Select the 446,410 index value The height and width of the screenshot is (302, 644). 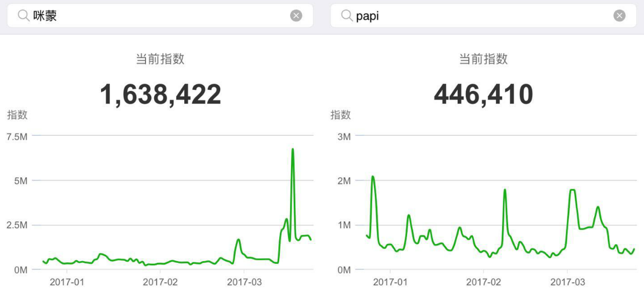click(483, 95)
